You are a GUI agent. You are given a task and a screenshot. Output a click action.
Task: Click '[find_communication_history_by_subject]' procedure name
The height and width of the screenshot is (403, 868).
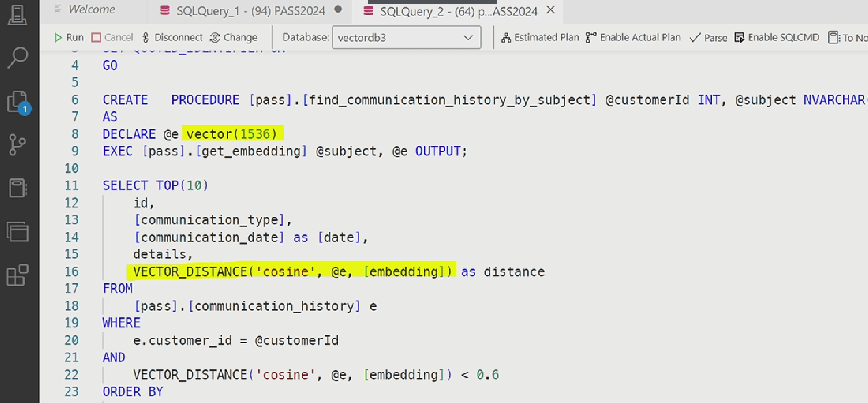coord(449,100)
